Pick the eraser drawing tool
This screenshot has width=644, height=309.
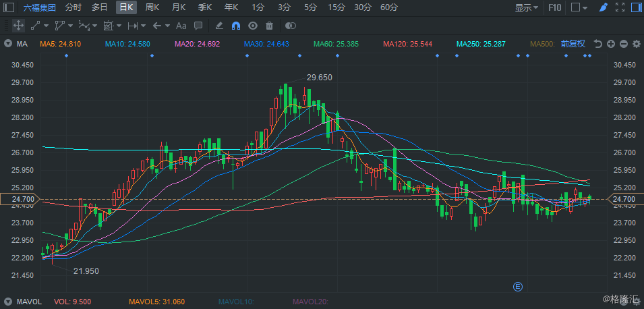(219, 26)
